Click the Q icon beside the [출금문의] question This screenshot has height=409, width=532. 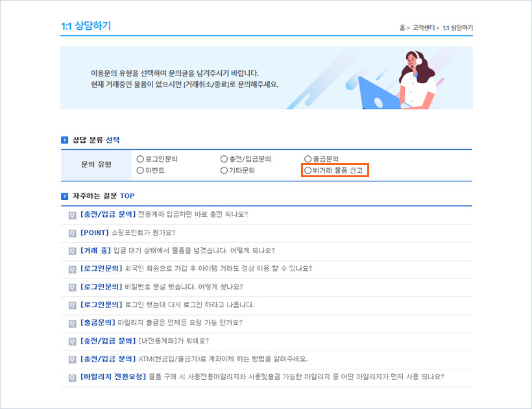pos(72,323)
